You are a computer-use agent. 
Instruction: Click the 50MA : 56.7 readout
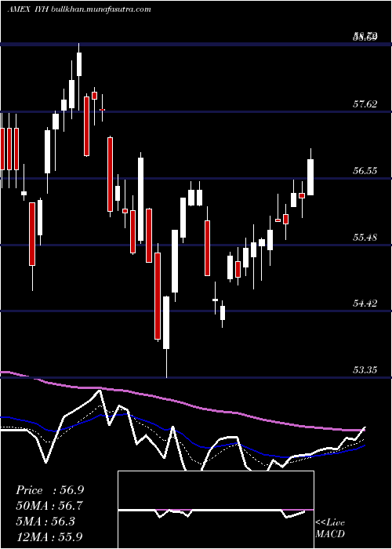[49, 506]
